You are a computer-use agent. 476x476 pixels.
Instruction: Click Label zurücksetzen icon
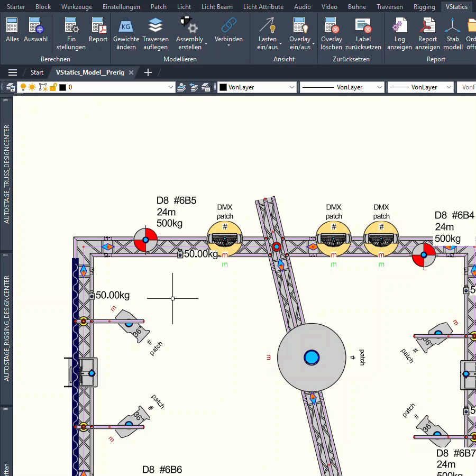(x=363, y=25)
